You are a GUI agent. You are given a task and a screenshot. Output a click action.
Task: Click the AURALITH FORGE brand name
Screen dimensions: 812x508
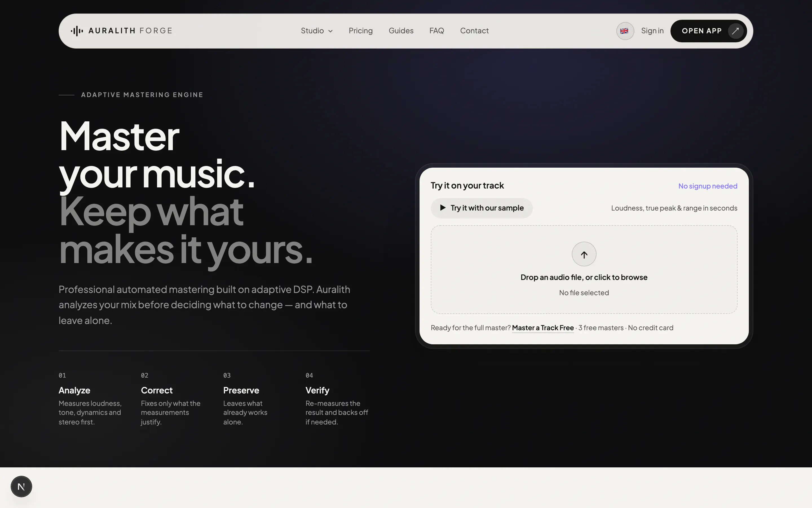(x=130, y=31)
